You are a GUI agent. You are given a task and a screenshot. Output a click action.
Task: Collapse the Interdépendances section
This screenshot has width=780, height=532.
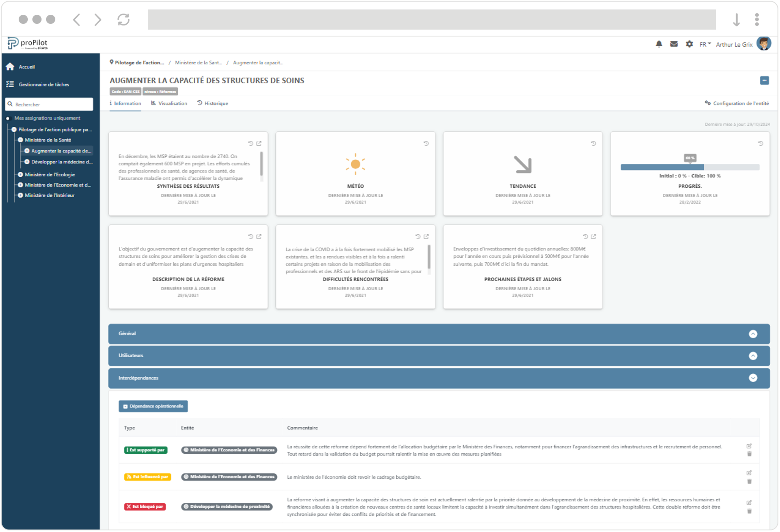click(753, 378)
